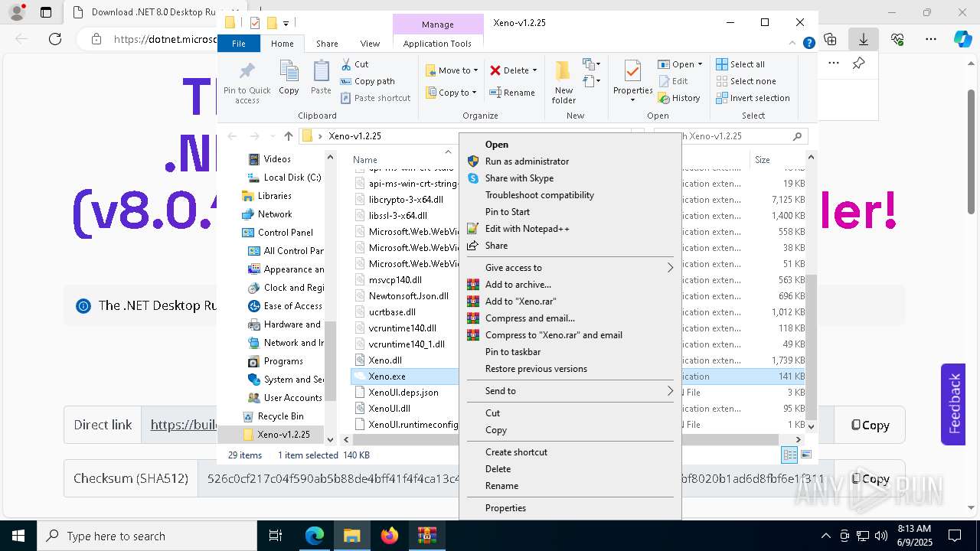Switch to details view toggle
This screenshot has width=980, height=551.
[789, 455]
